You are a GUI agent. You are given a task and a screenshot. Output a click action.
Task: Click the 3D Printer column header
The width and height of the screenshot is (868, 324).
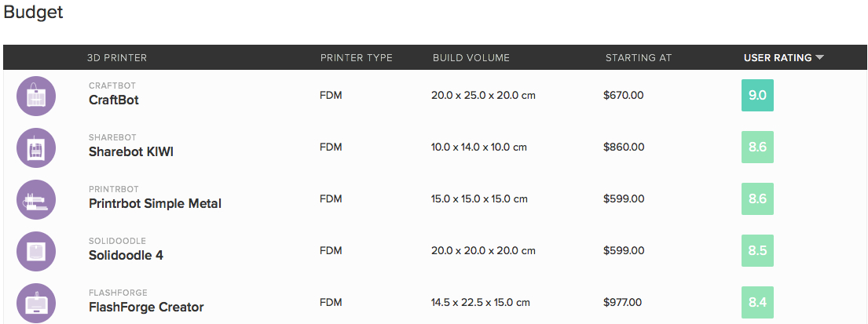coord(117,57)
